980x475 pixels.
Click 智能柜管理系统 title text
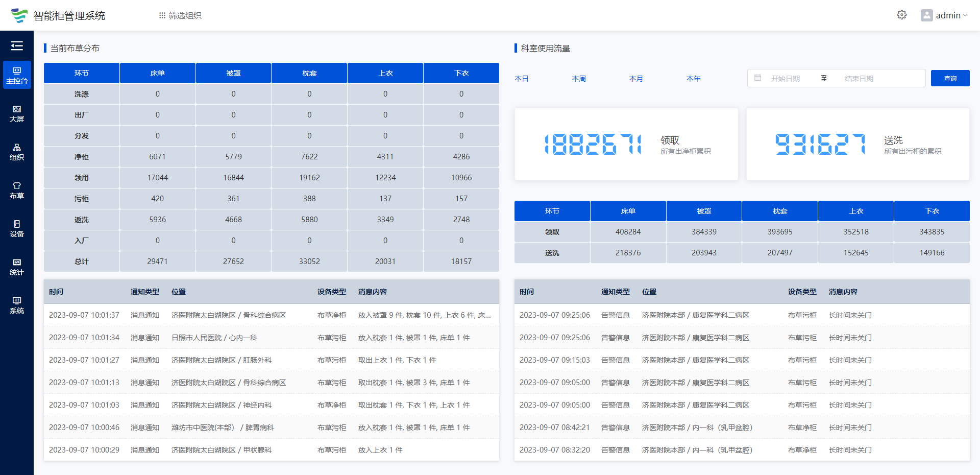(x=69, y=16)
